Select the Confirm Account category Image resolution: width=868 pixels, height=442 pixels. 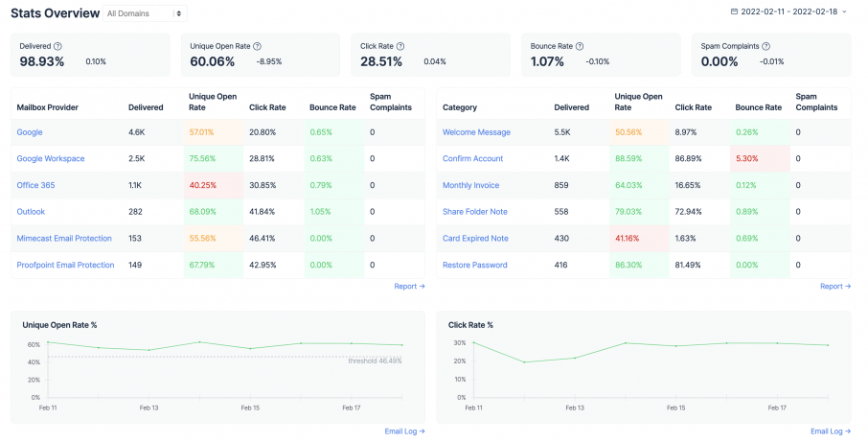click(472, 158)
